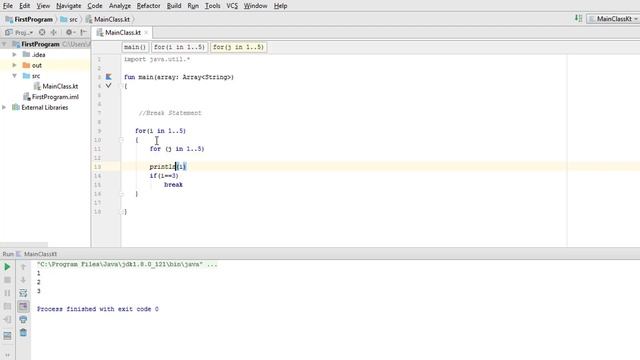Open the MainClassKt run configuration dropdown
This screenshot has height=360, width=640.
[613, 19]
